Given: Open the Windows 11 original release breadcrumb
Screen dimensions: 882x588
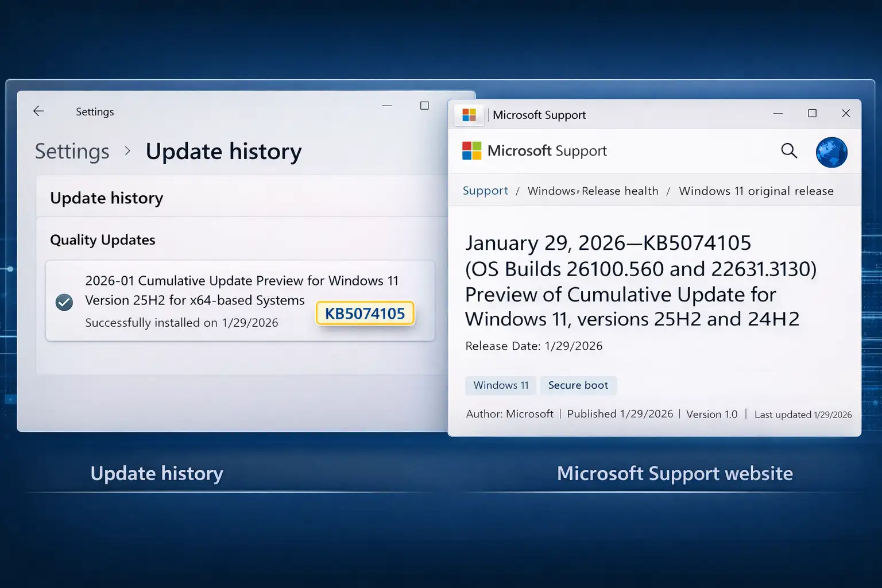Looking at the screenshot, I should (756, 191).
